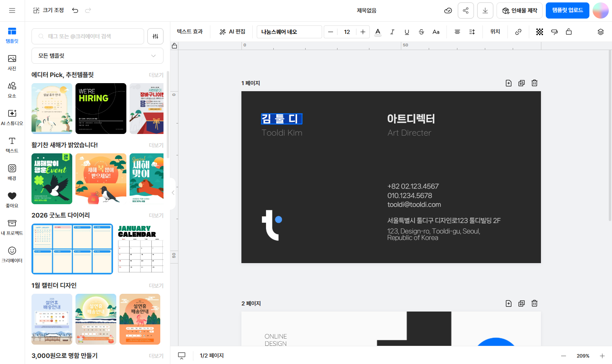This screenshot has height=364, width=612.
Task: Toggle italic text formatting
Action: [392, 32]
